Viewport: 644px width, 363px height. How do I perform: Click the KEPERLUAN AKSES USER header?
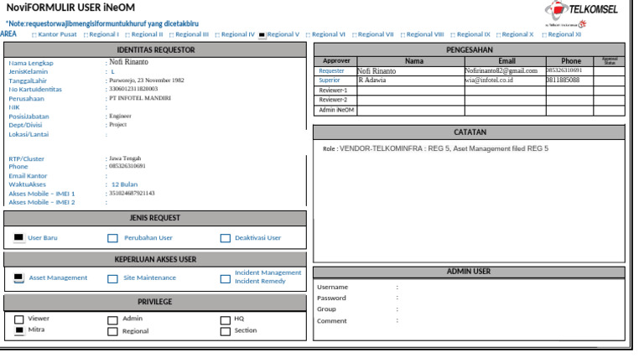click(155, 260)
